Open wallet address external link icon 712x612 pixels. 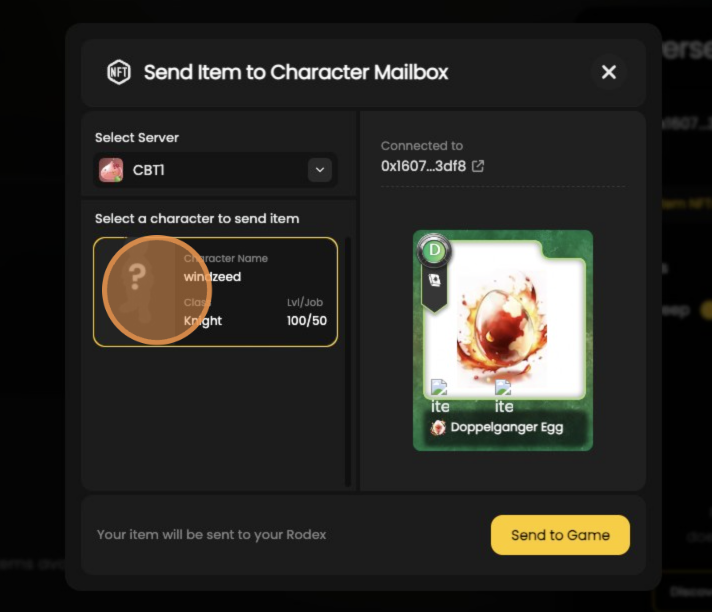478,166
